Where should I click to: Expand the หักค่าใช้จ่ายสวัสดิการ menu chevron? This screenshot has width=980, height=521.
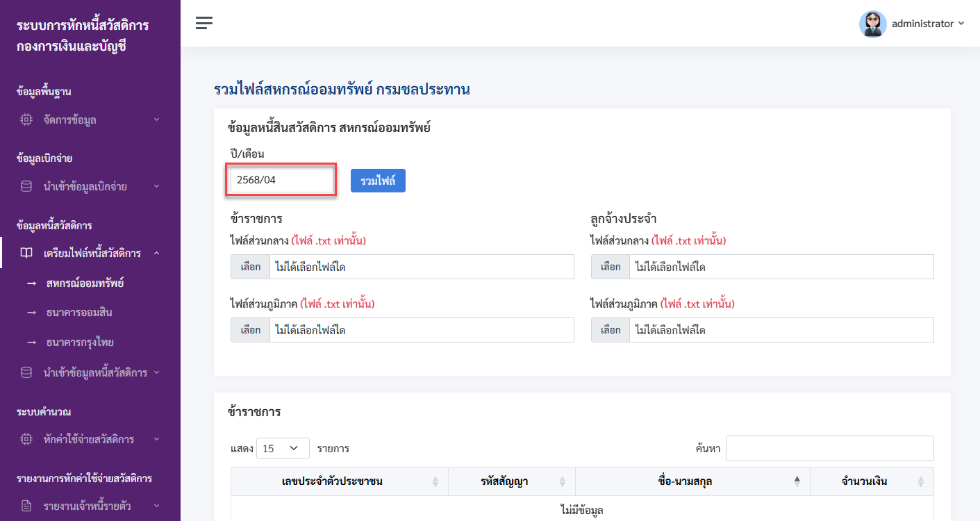[x=156, y=439]
